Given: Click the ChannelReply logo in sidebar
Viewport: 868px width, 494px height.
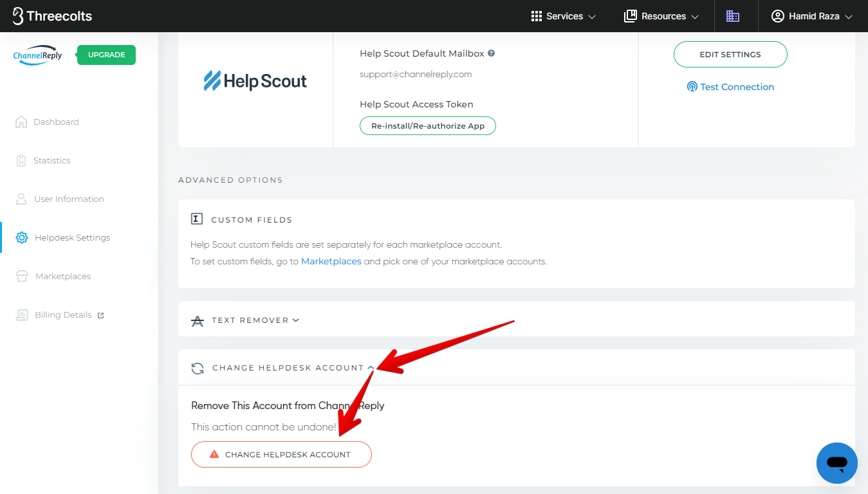Looking at the screenshot, I should pyautogui.click(x=37, y=55).
